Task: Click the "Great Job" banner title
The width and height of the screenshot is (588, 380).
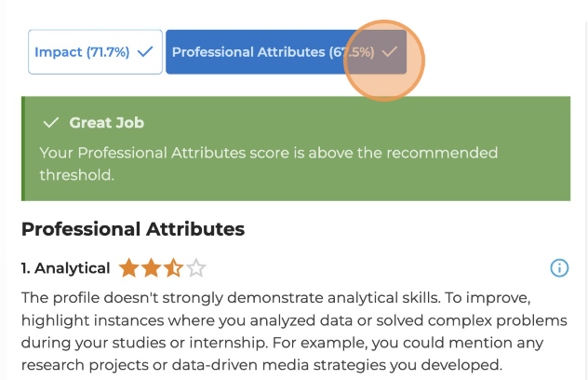Action: click(x=106, y=123)
